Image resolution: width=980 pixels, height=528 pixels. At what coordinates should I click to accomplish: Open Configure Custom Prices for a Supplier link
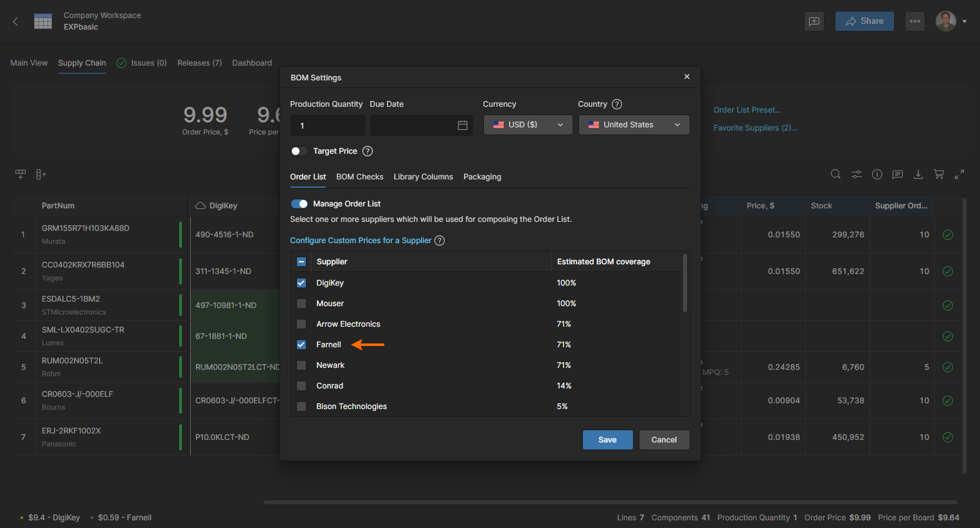[x=361, y=241]
